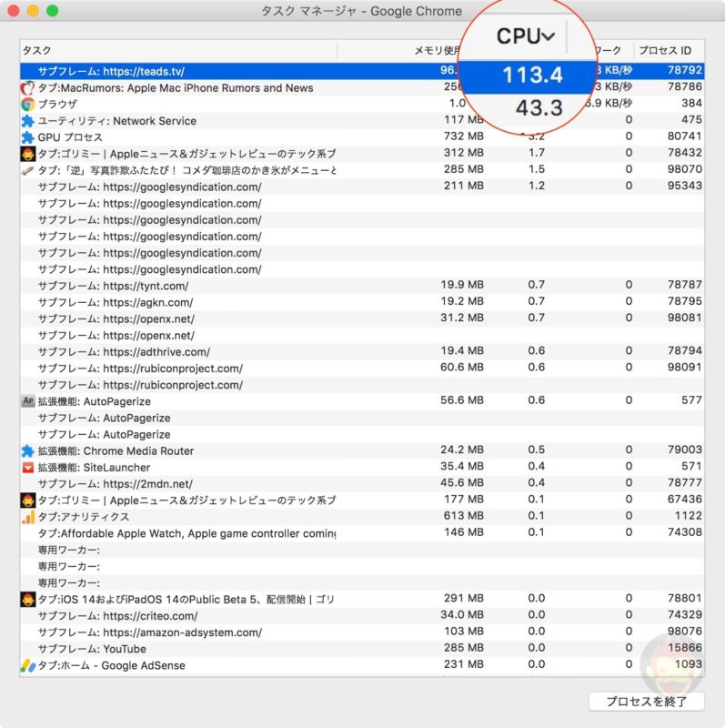Sort by the プロセス ID column header
Screen dimensions: 725x728
(669, 51)
